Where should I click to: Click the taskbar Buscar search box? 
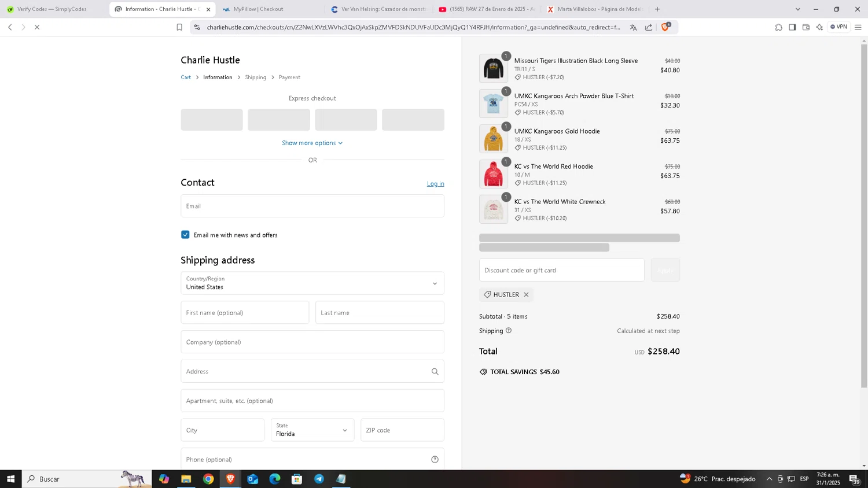click(x=87, y=479)
